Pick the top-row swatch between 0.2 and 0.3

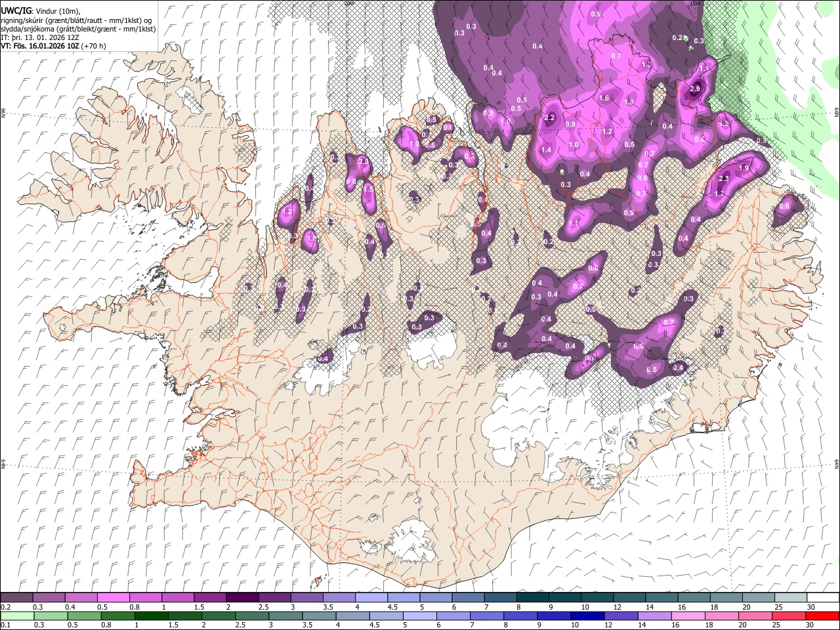point(17,598)
